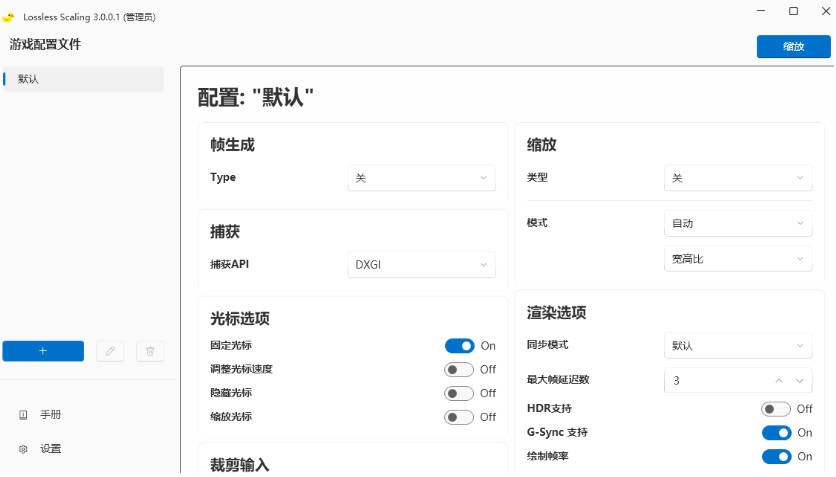Open the 设置 gear icon
This screenshot has height=477, width=836.
pos(23,449)
